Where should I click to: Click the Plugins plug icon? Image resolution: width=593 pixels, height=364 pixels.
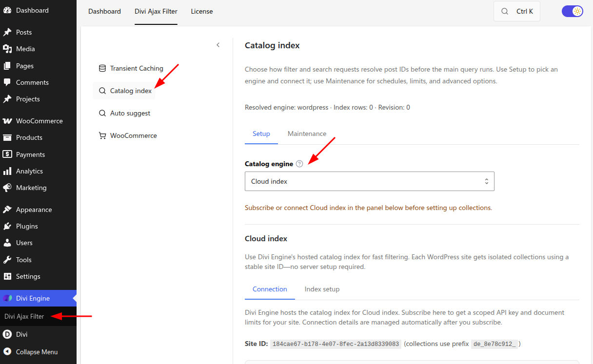point(7,226)
